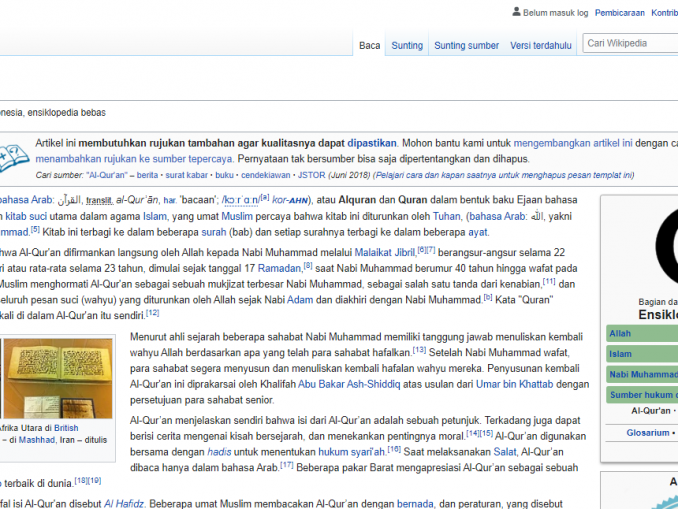Open menambahkan rujukan ke sumber tepercaya link
This screenshot has width=678, height=509.
(x=134, y=159)
